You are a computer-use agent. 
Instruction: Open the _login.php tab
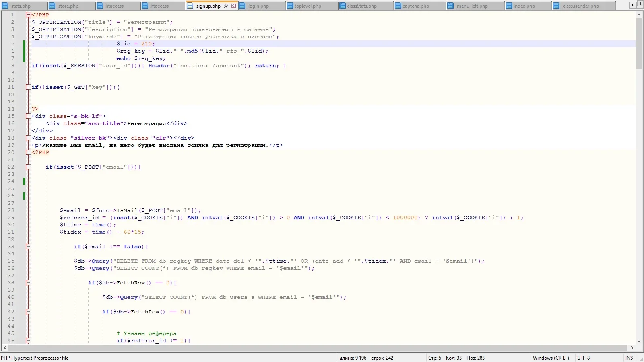point(262,6)
